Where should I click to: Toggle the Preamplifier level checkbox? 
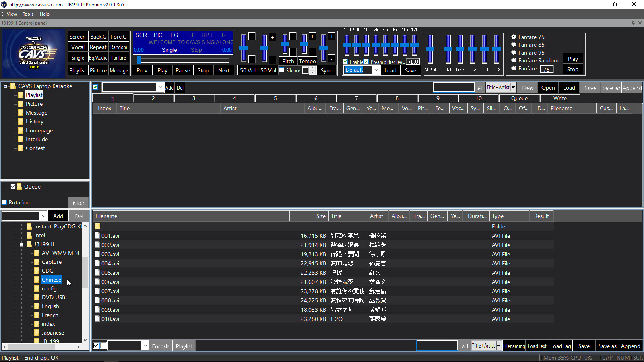coord(366,62)
